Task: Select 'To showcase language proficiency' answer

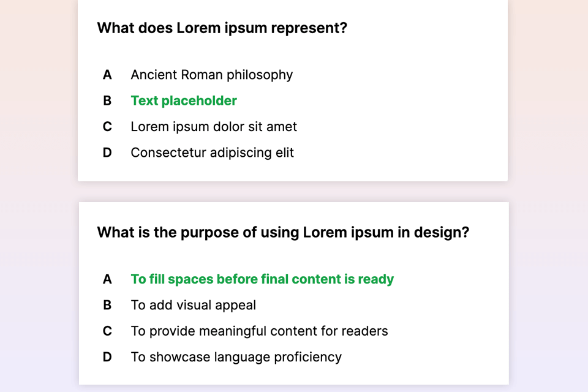Action: click(236, 357)
